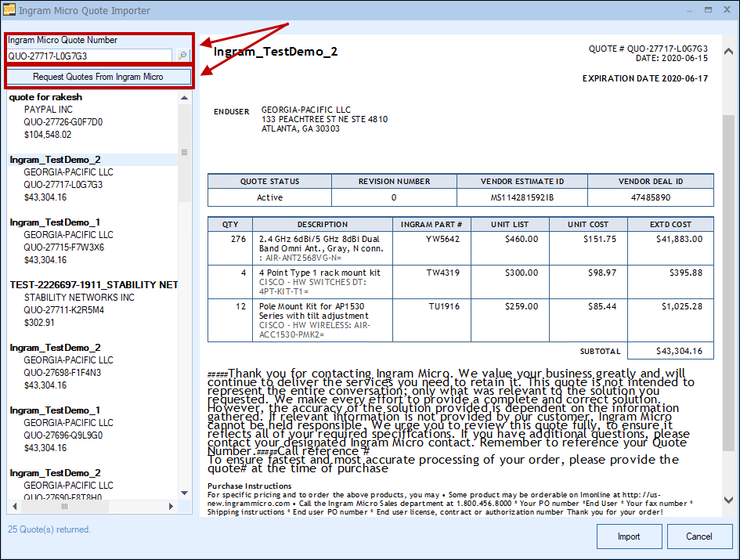Viewport: 740px width, 560px height.
Task: Click vendor estimate ID MS114281592IB
Action: (522, 197)
